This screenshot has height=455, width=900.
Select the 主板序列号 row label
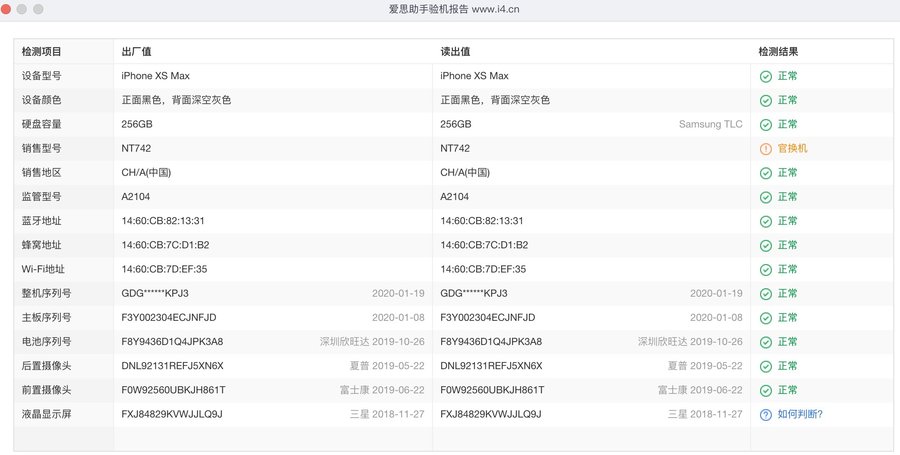click(46, 317)
